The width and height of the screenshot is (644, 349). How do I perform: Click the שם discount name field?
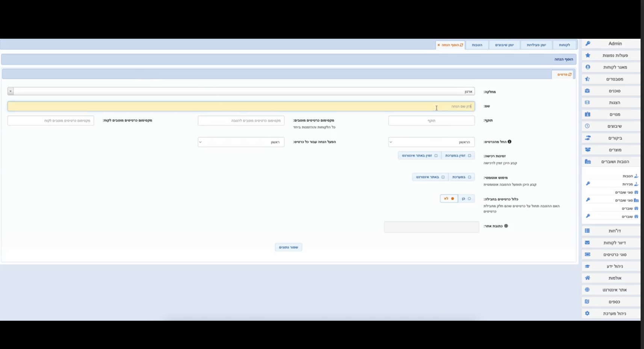[241, 106]
